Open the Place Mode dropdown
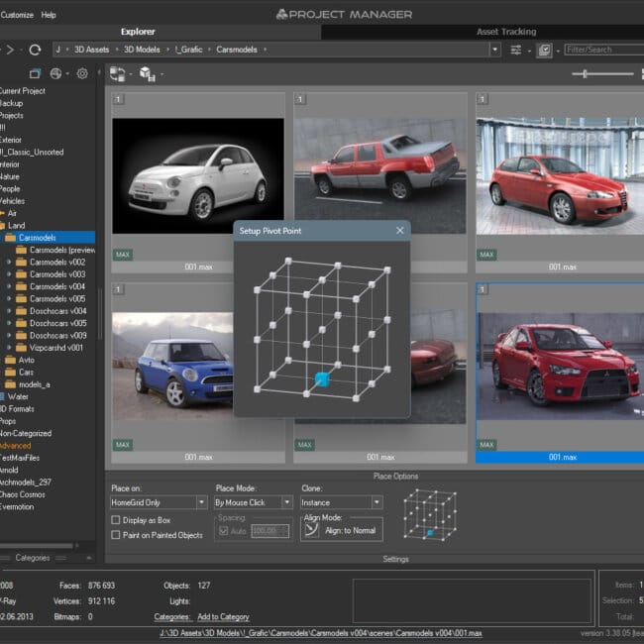The image size is (644, 644). (253, 502)
